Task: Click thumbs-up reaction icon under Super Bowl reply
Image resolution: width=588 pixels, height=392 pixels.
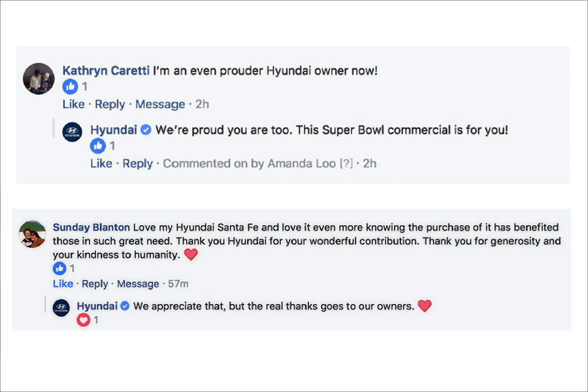Action: [x=98, y=146]
